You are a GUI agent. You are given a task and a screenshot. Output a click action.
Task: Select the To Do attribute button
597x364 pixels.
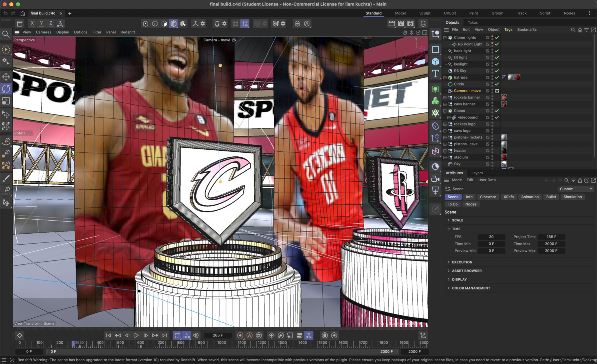(x=452, y=204)
